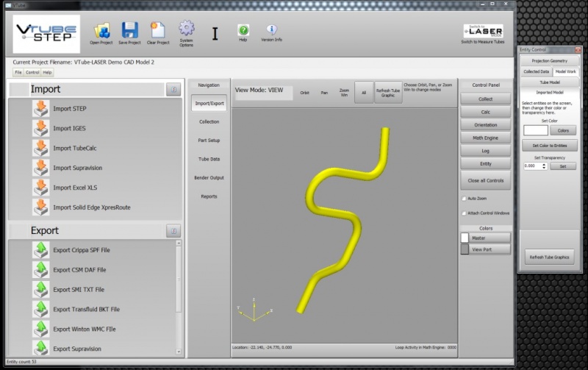The width and height of the screenshot is (588, 370).
Task: Open Version Info icon
Action: click(271, 30)
